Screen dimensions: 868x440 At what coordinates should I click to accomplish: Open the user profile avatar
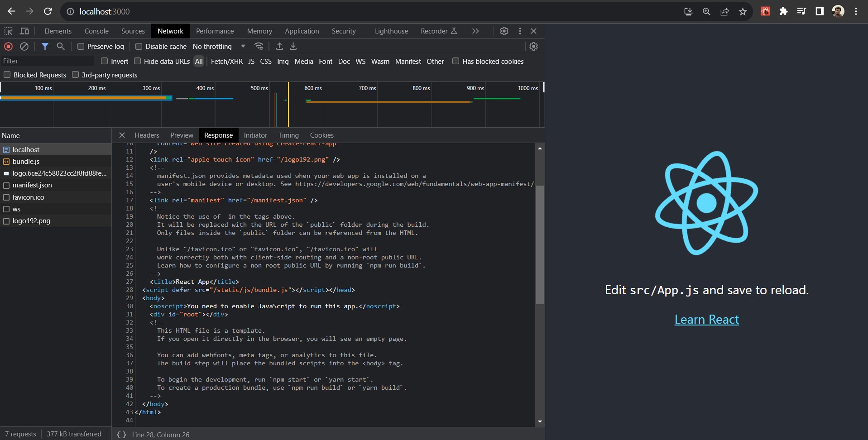pos(838,11)
